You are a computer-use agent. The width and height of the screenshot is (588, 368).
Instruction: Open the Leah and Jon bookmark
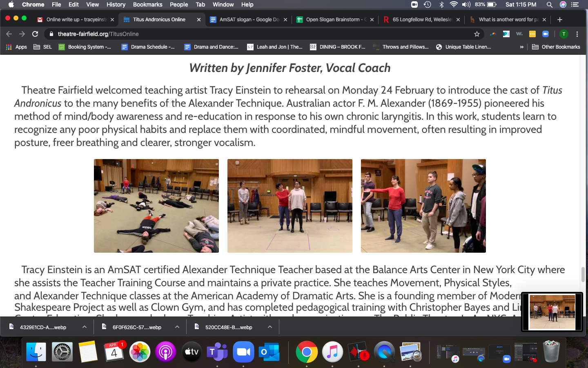coord(275,47)
